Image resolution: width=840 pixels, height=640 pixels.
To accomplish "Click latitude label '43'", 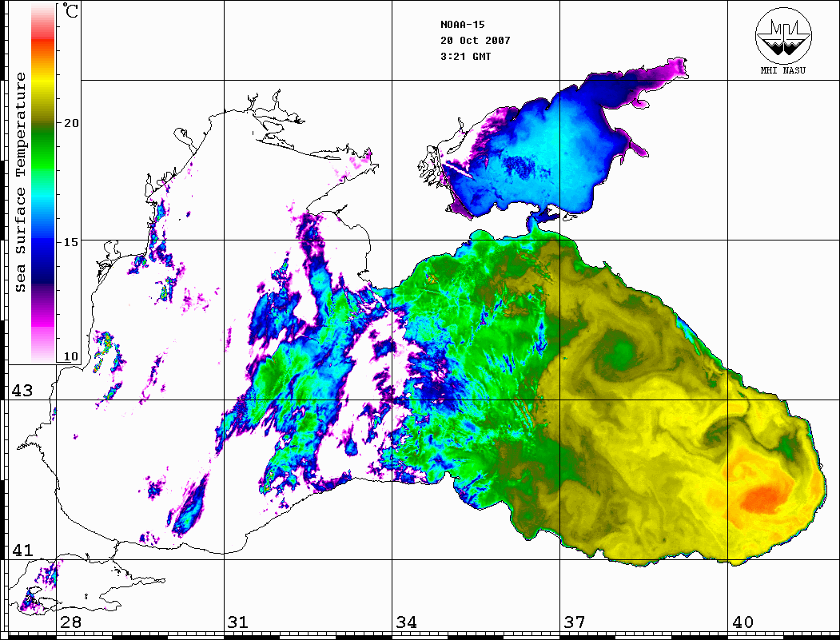I will point(22,391).
